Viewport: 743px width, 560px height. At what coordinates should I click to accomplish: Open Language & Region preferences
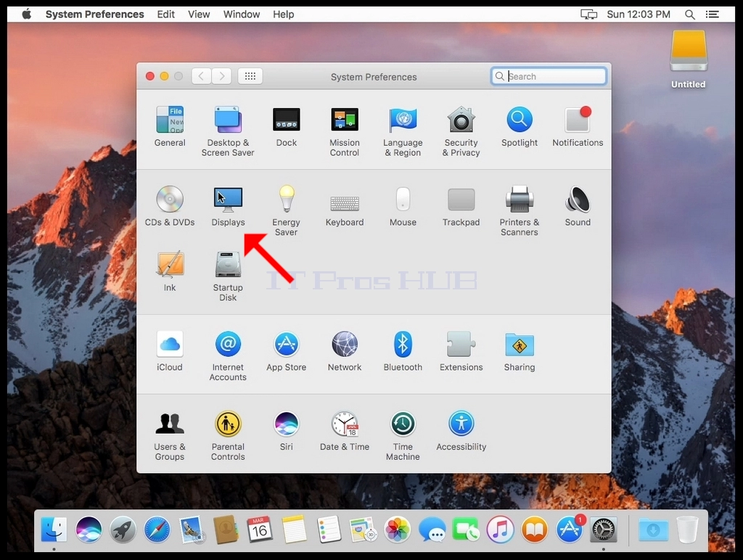pos(403,120)
